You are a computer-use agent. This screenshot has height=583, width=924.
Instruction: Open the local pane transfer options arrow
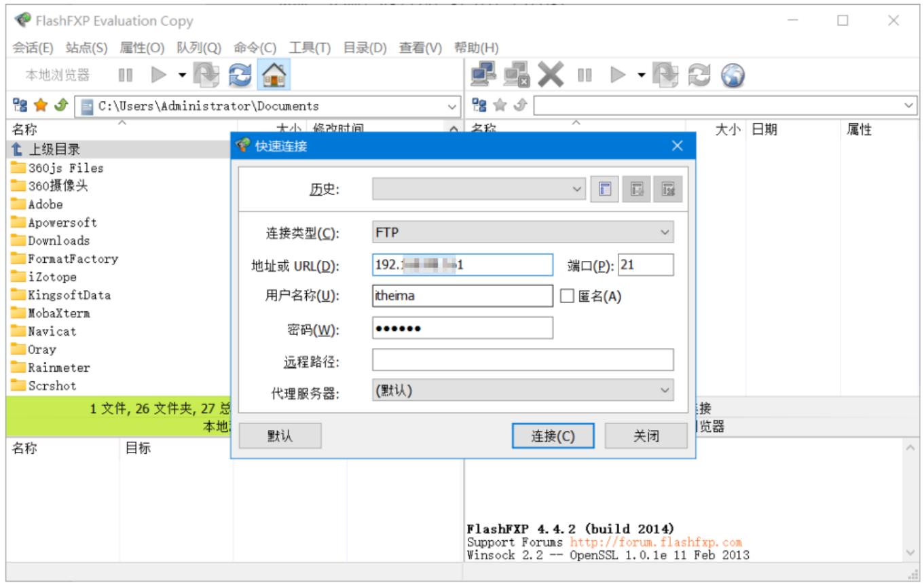click(182, 75)
